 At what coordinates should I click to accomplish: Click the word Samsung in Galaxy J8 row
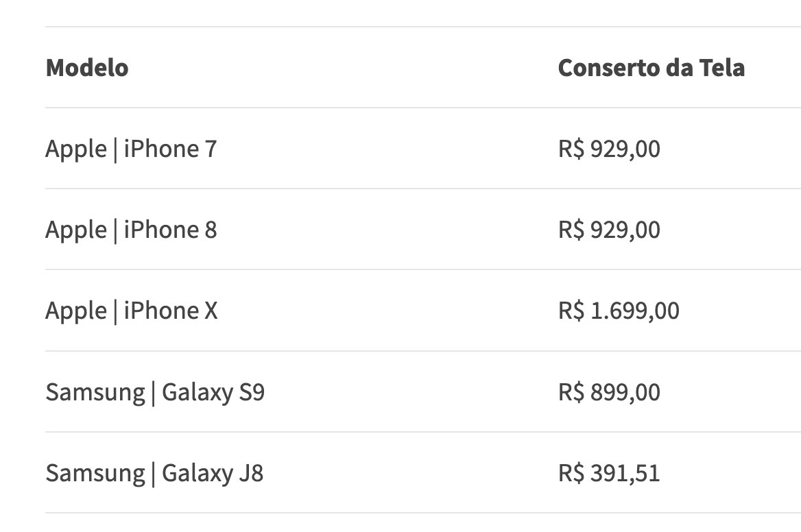[x=95, y=473]
